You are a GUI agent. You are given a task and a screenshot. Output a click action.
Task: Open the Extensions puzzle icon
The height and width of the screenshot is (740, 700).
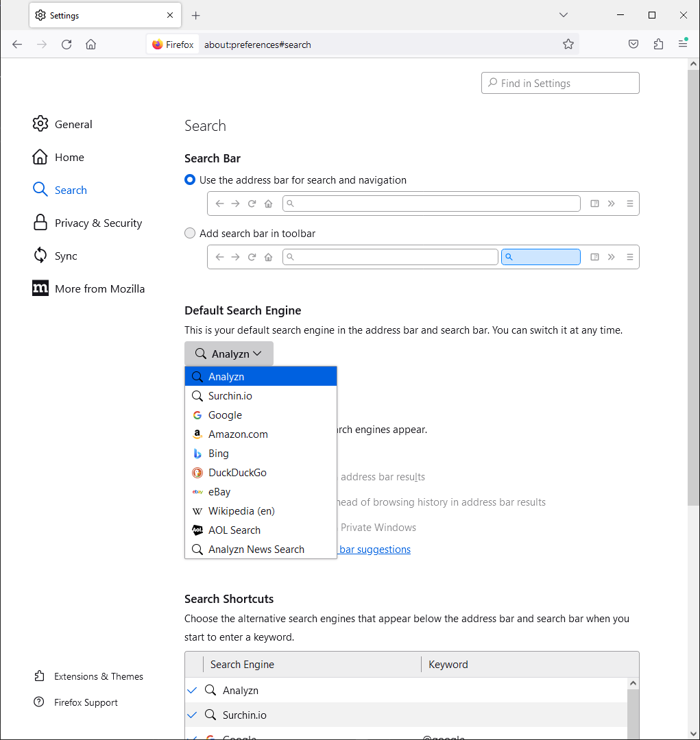[x=658, y=44]
